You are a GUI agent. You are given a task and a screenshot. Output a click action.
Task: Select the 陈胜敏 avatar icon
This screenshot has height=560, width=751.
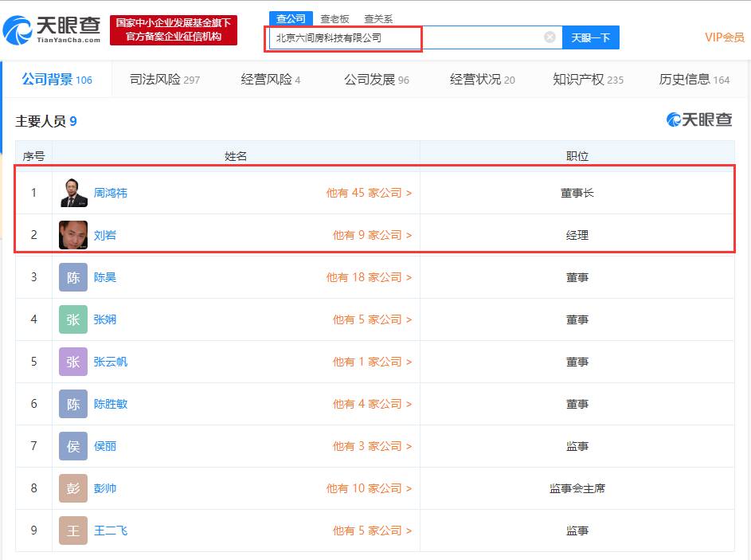coord(73,404)
